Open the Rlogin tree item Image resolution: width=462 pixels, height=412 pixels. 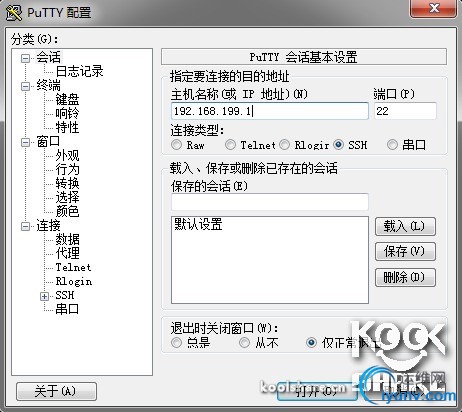point(74,281)
